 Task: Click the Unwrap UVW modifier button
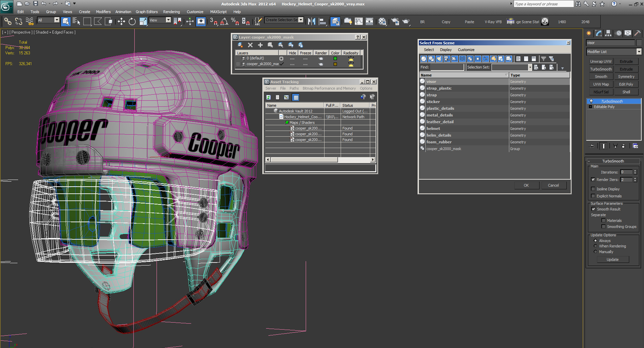click(x=601, y=61)
